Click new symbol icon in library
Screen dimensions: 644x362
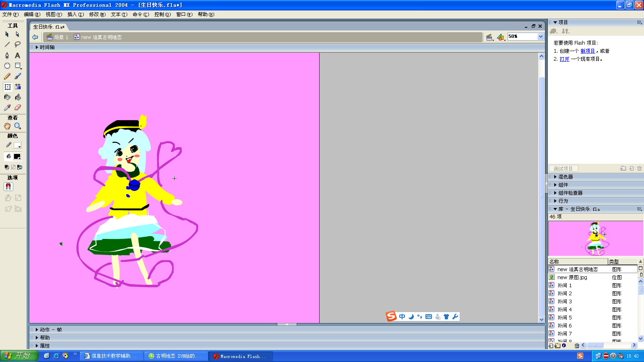click(551, 346)
